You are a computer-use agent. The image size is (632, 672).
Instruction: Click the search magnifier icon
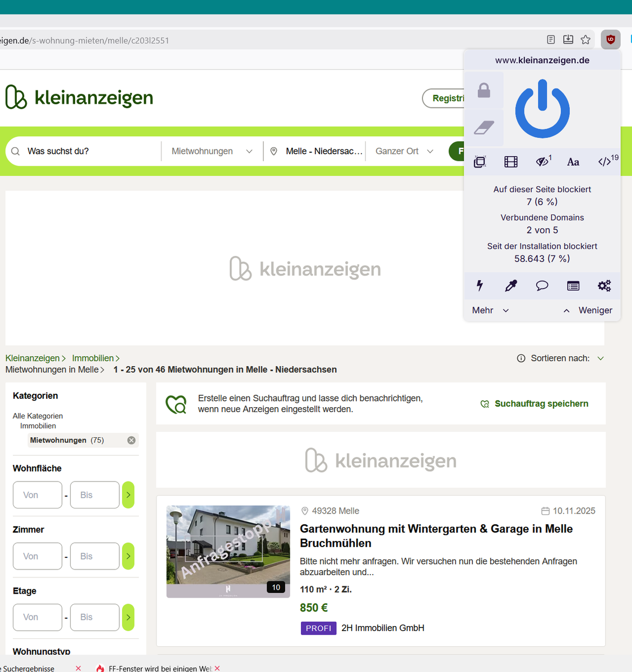(16, 151)
